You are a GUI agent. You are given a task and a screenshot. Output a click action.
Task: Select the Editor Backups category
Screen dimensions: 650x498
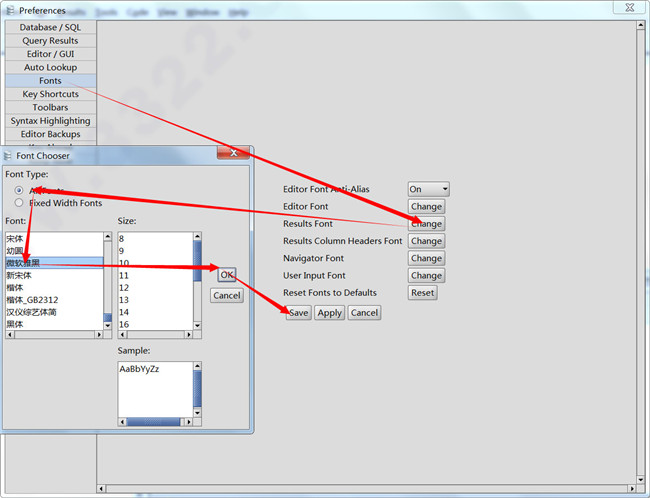tap(50, 134)
